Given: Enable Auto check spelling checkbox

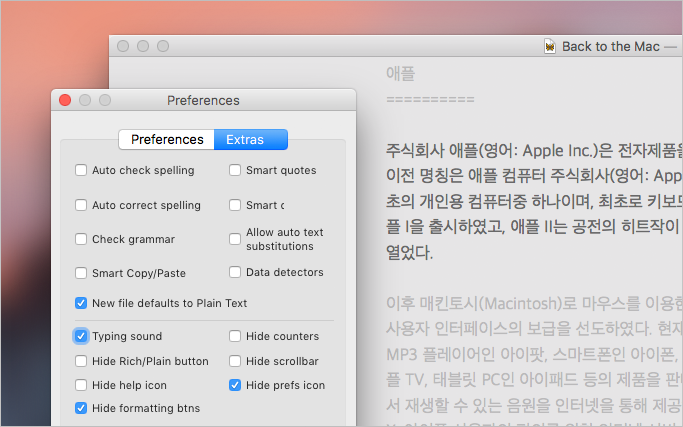Looking at the screenshot, I should 81,170.
